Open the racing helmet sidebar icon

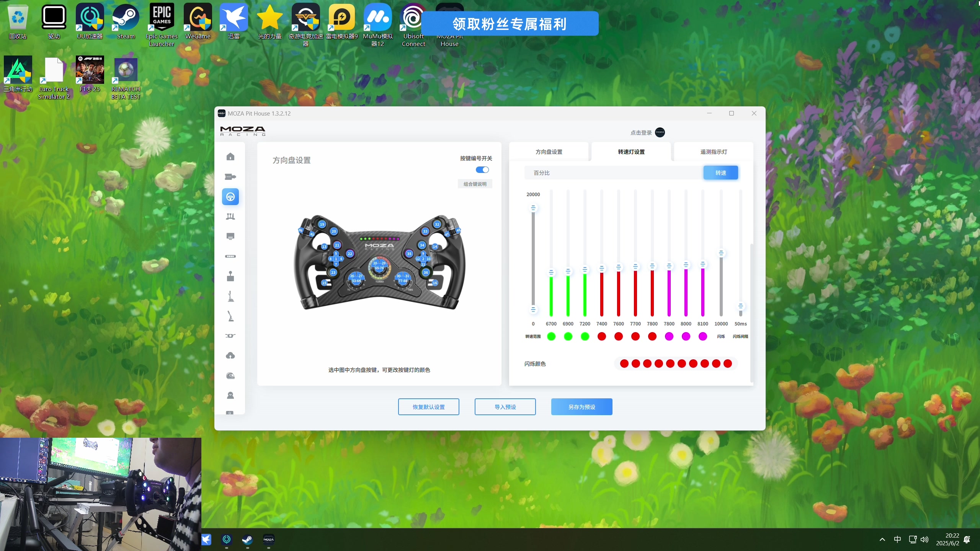tap(230, 376)
